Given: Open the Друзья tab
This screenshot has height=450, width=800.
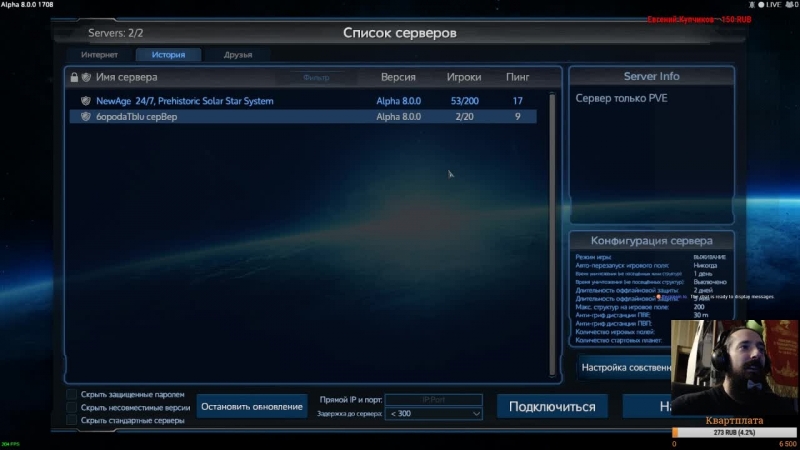Looking at the screenshot, I should pos(238,55).
